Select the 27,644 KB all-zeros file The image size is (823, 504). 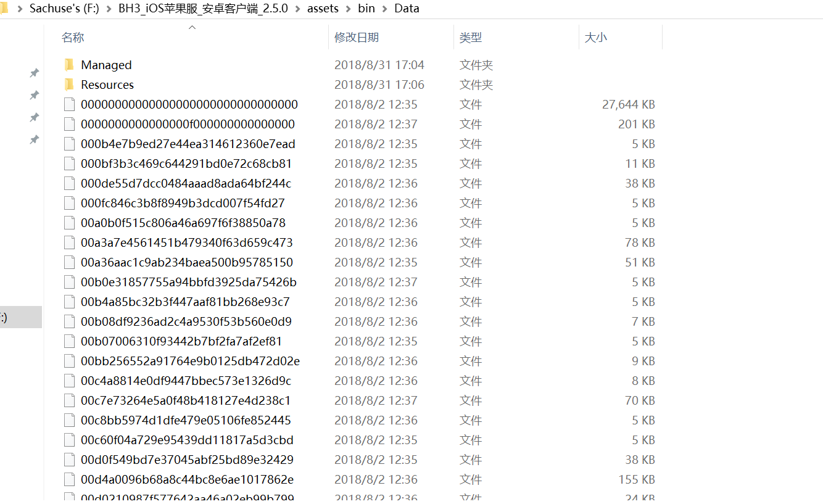click(x=189, y=104)
